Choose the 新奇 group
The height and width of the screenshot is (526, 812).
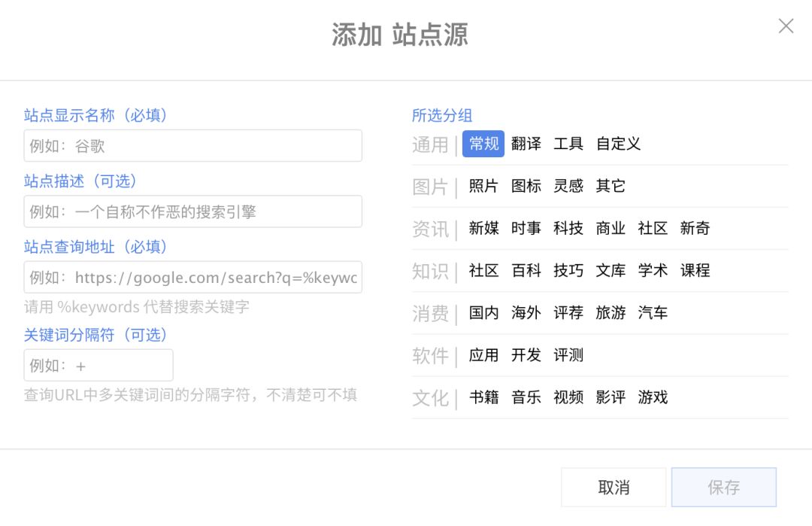tap(695, 228)
